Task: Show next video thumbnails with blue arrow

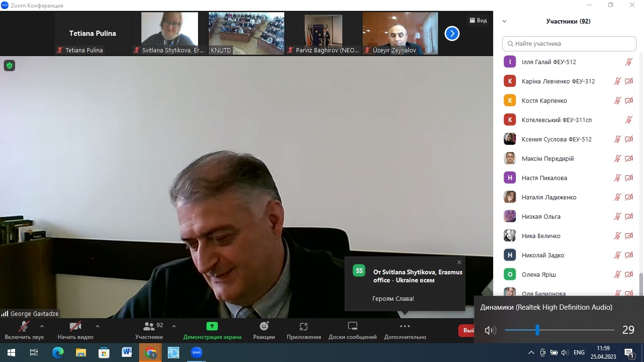Action: (452, 33)
